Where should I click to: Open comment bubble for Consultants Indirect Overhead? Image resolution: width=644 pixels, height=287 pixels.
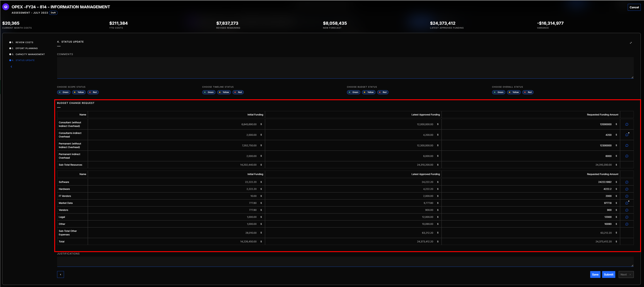coord(627,135)
